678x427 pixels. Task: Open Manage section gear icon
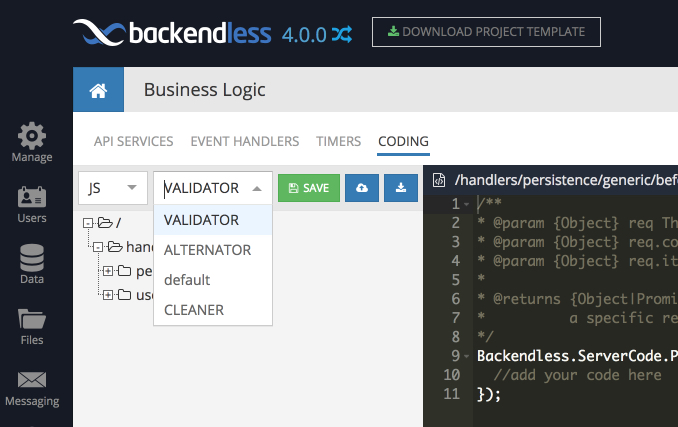pos(32,136)
